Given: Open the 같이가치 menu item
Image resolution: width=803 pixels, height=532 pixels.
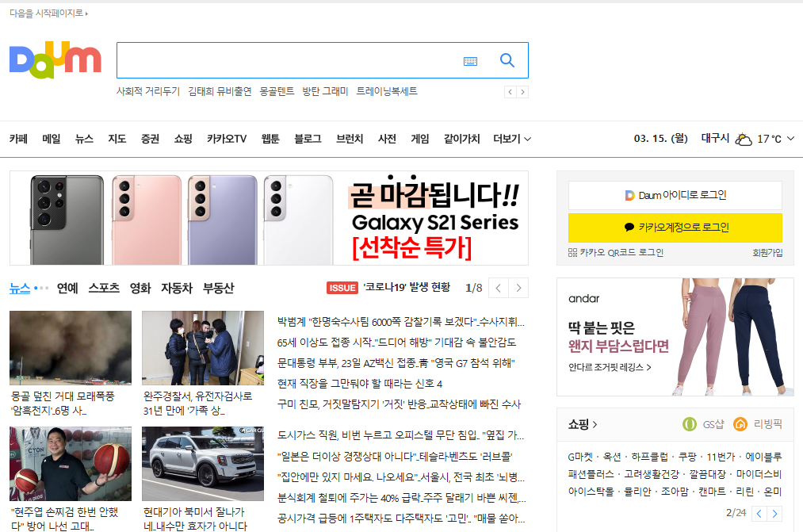Looking at the screenshot, I should (x=462, y=139).
